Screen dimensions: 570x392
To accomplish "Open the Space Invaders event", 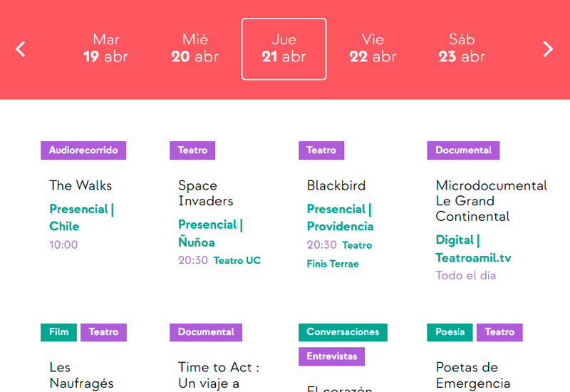I will [x=206, y=193].
